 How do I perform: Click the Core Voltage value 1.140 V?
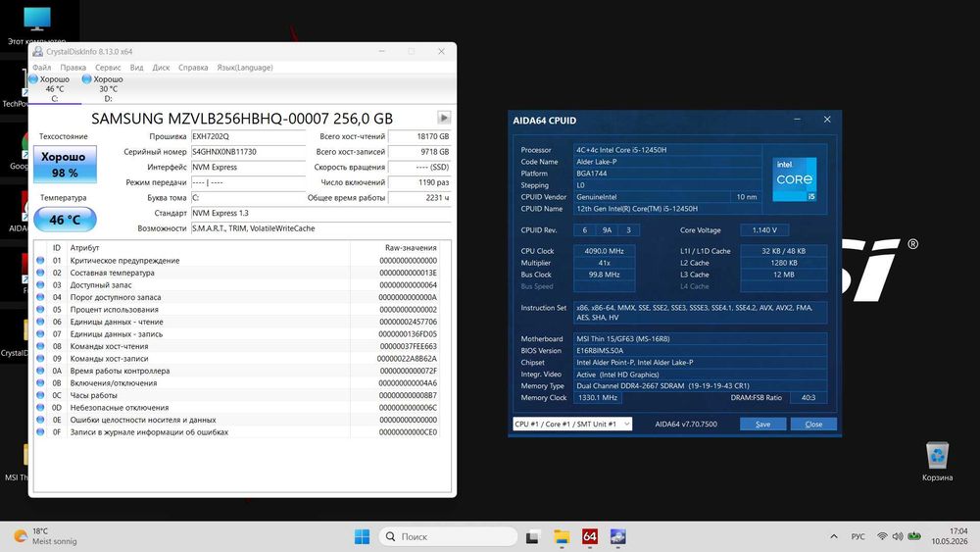click(764, 230)
